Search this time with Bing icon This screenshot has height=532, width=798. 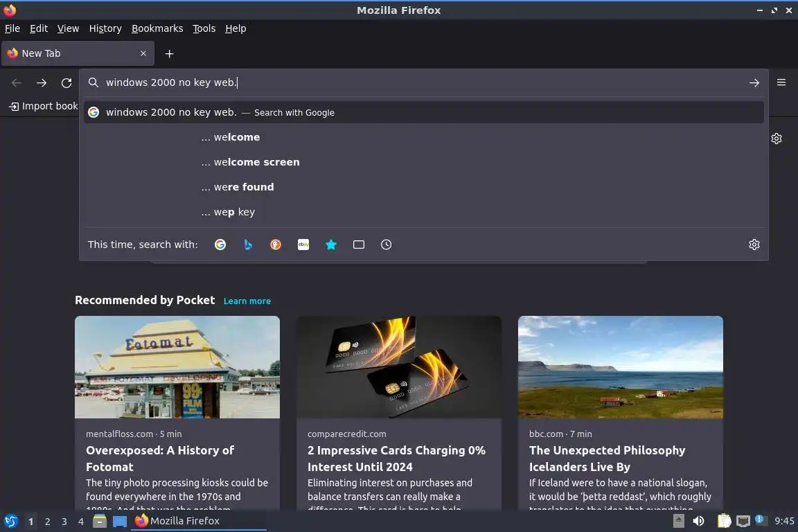point(248,245)
